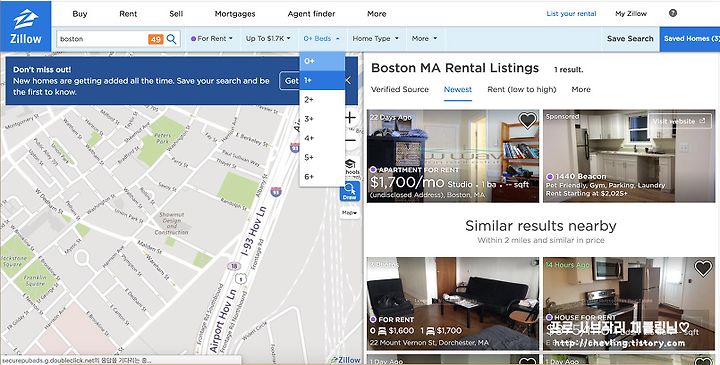Sort by Rent (low to high)
The height and width of the screenshot is (365, 720).
click(522, 90)
